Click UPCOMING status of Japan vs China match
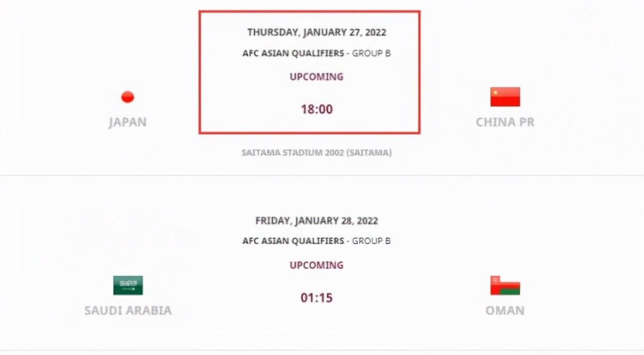 click(x=317, y=77)
